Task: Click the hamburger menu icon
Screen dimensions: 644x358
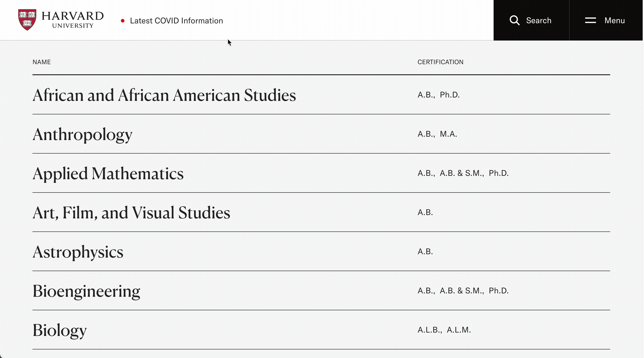Action: point(590,20)
